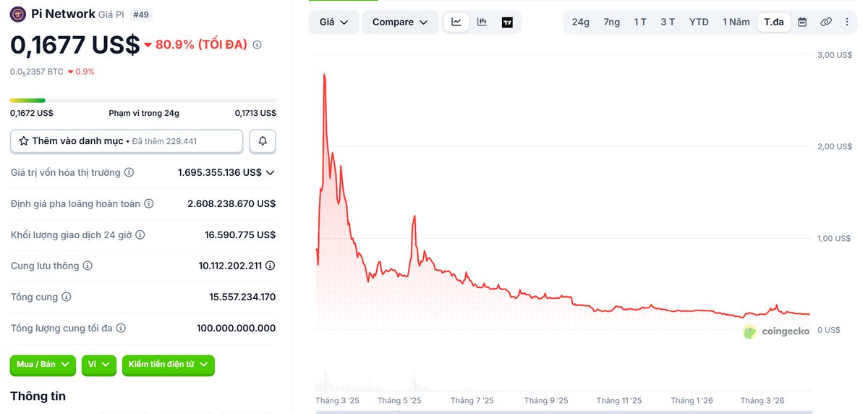Copy chart link icon
The image size is (868, 414).
[825, 22]
